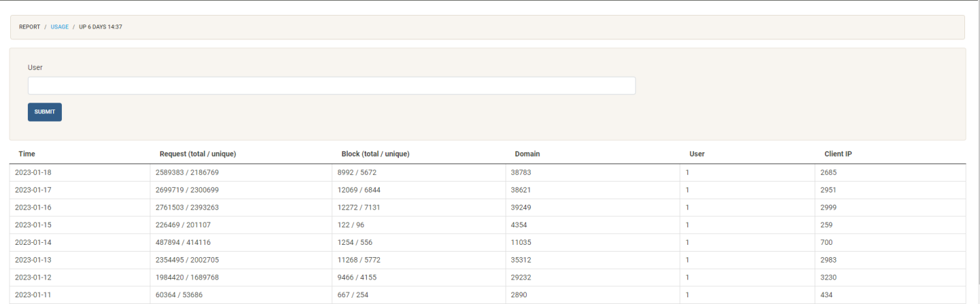This screenshot has height=304, width=980.
Task: Click the Request (total / unique) column header
Action: pyautogui.click(x=197, y=154)
